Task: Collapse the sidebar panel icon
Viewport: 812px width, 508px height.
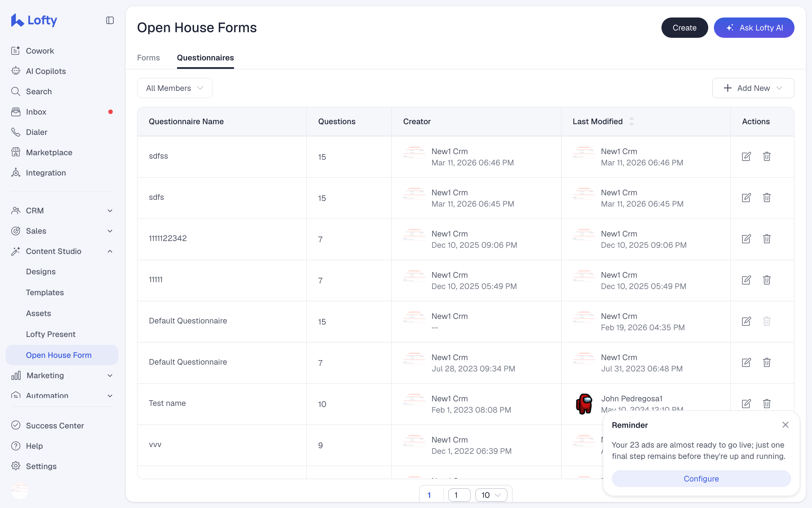Action: (x=110, y=21)
